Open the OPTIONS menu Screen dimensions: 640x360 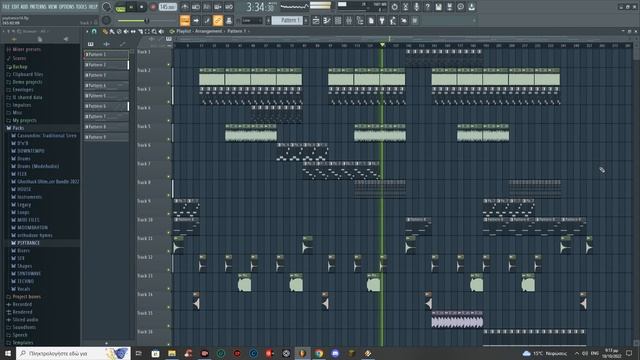point(67,7)
